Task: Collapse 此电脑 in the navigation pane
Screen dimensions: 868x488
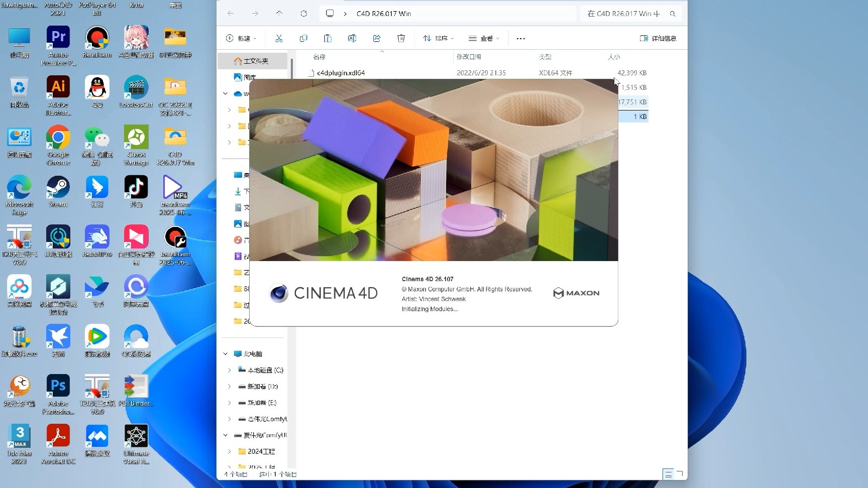Action: tap(225, 353)
